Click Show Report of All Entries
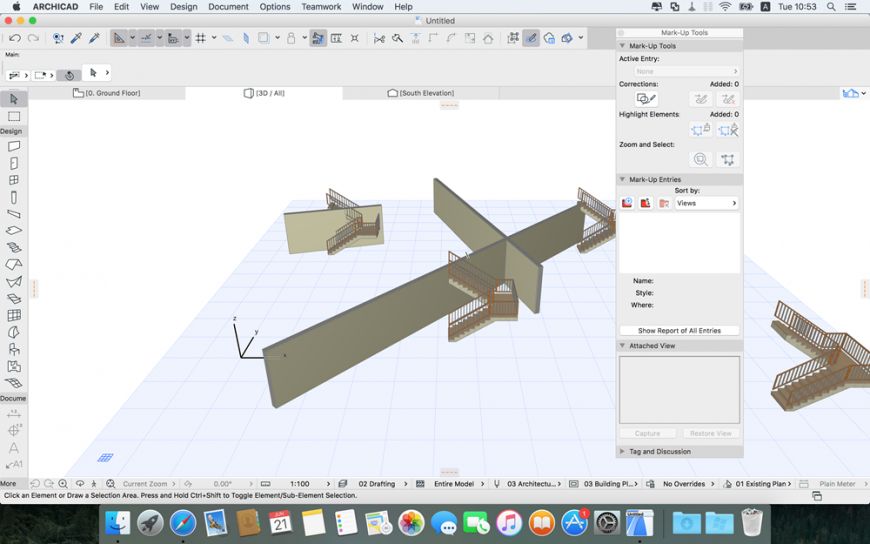Screen dimensions: 870x544 [679, 330]
